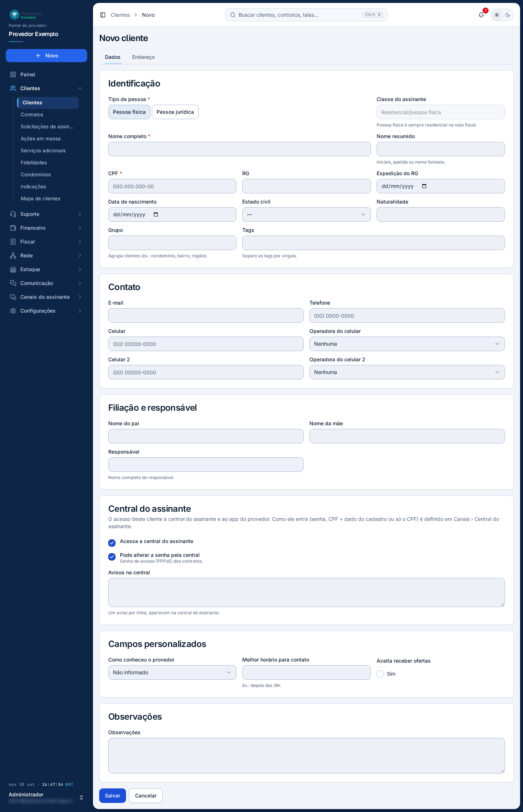
Task: Open Operadora do celular dropdown
Action: 407,344
